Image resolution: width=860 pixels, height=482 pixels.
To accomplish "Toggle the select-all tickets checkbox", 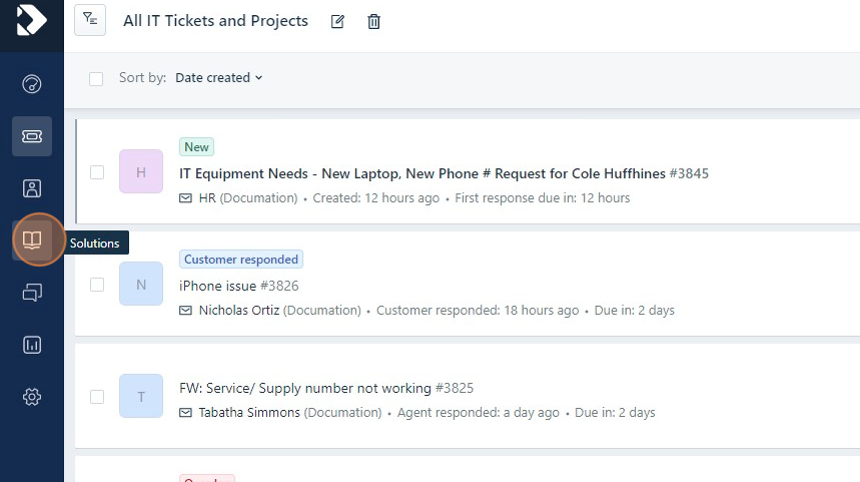I will (96, 78).
